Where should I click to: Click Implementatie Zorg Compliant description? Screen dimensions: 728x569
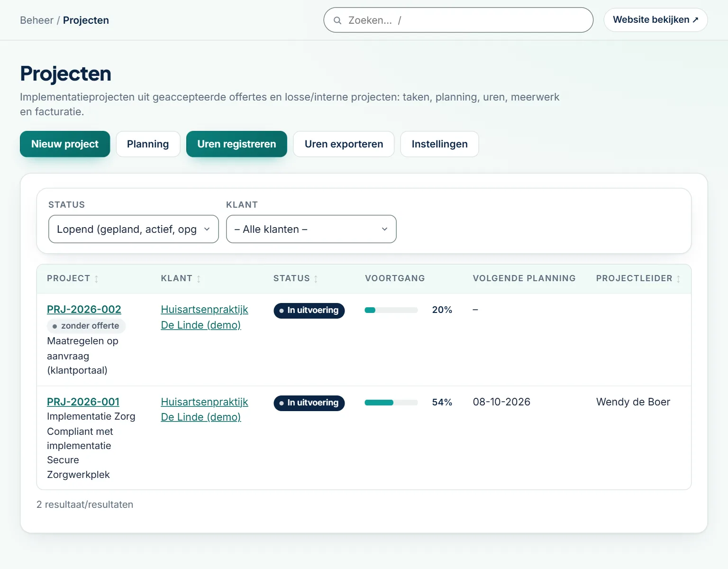pyautogui.click(x=91, y=445)
